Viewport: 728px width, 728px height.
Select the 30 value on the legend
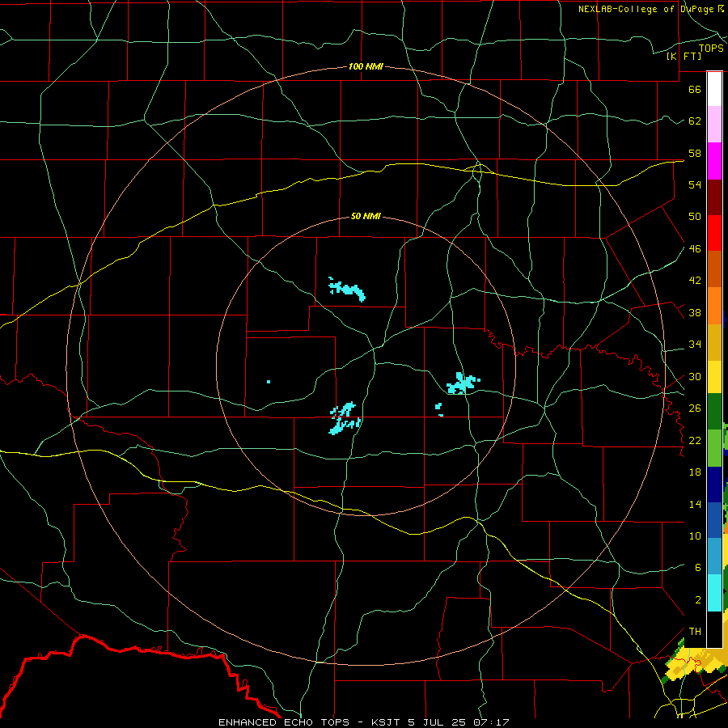pyautogui.click(x=695, y=376)
